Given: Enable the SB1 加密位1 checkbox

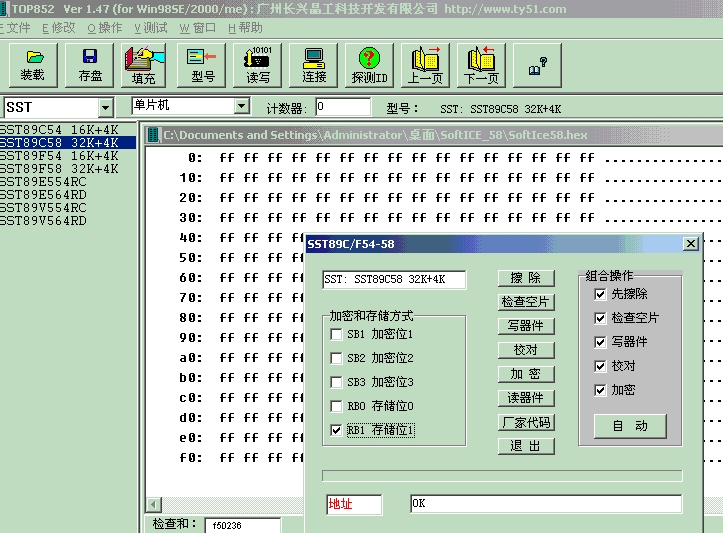Looking at the screenshot, I should [x=336, y=334].
